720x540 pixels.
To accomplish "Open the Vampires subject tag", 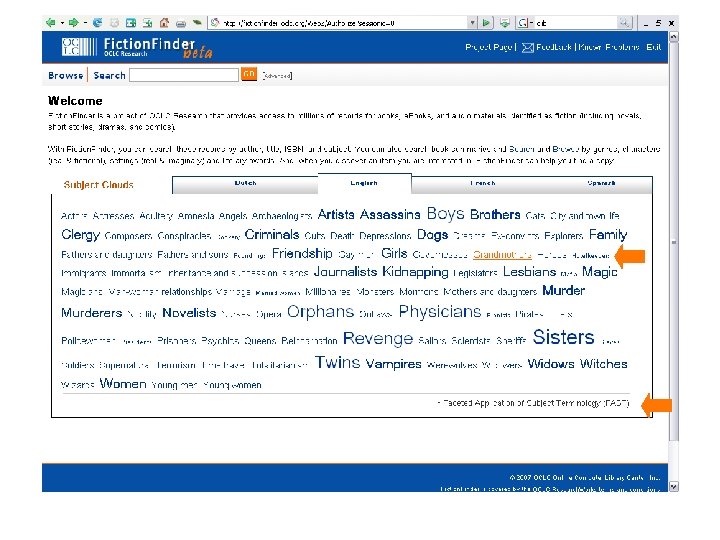I will [394, 364].
